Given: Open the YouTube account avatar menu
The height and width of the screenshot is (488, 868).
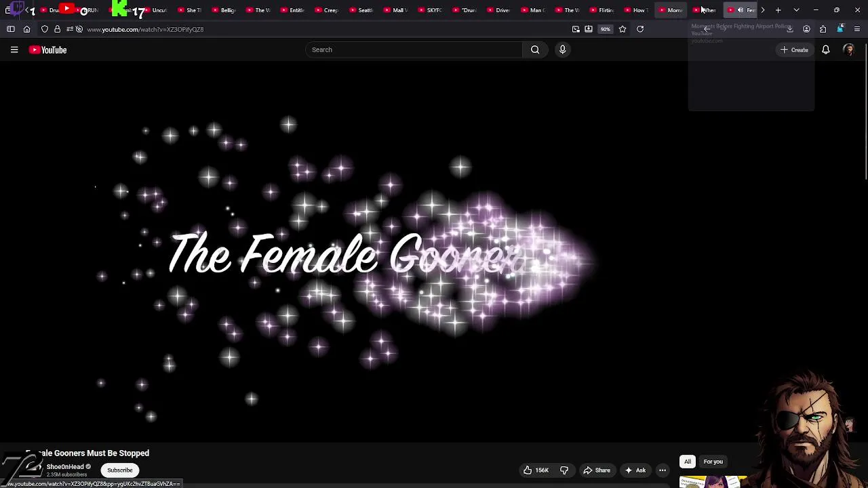Looking at the screenshot, I should [x=848, y=49].
